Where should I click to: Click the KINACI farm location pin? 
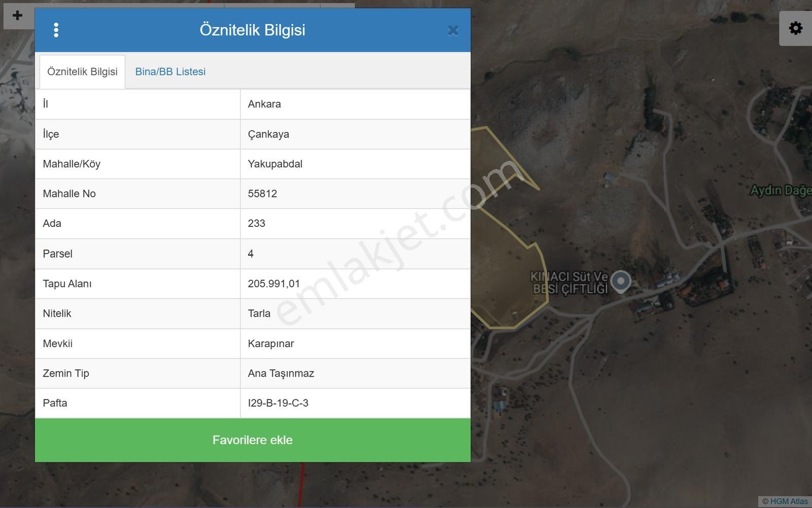point(620,281)
